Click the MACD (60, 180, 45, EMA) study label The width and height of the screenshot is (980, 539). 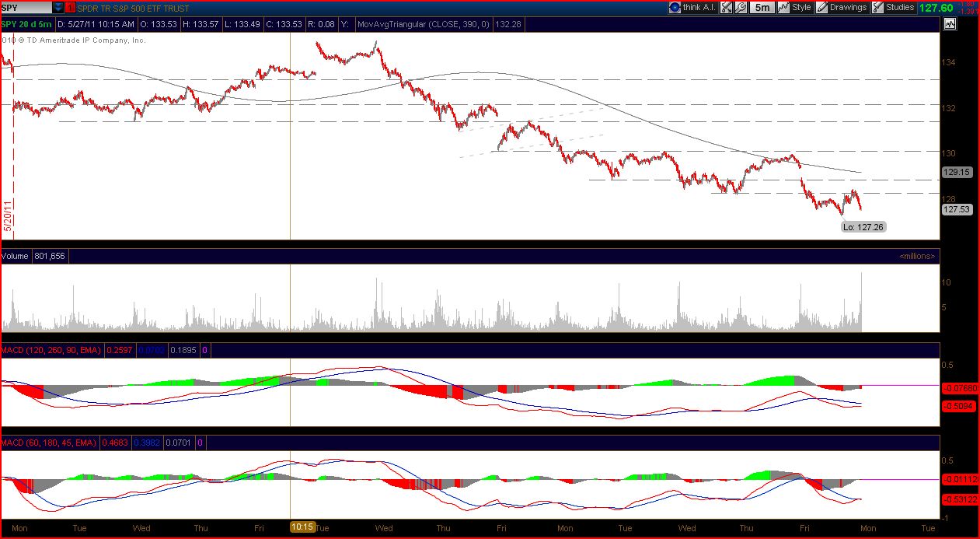click(x=49, y=443)
